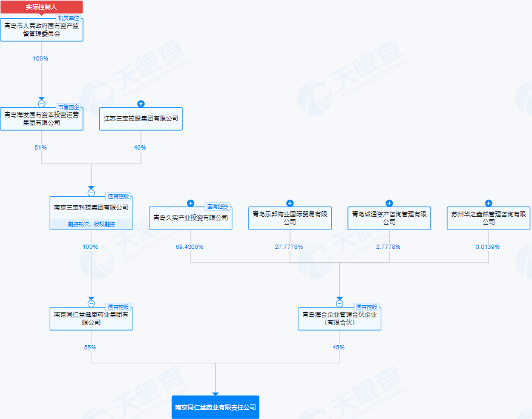532x419 pixels.
Task: Collapse 青岛海合企业管理合伙企业 minus icon
Action: 340,303
